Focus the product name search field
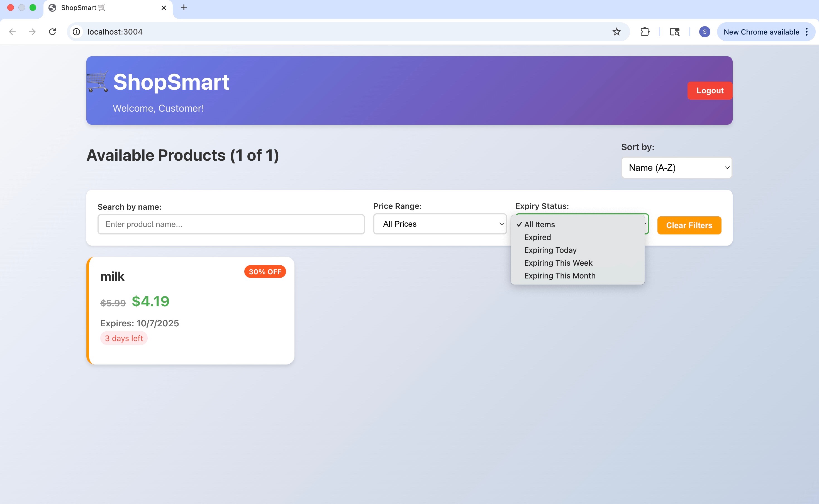The image size is (819, 504). [231, 224]
